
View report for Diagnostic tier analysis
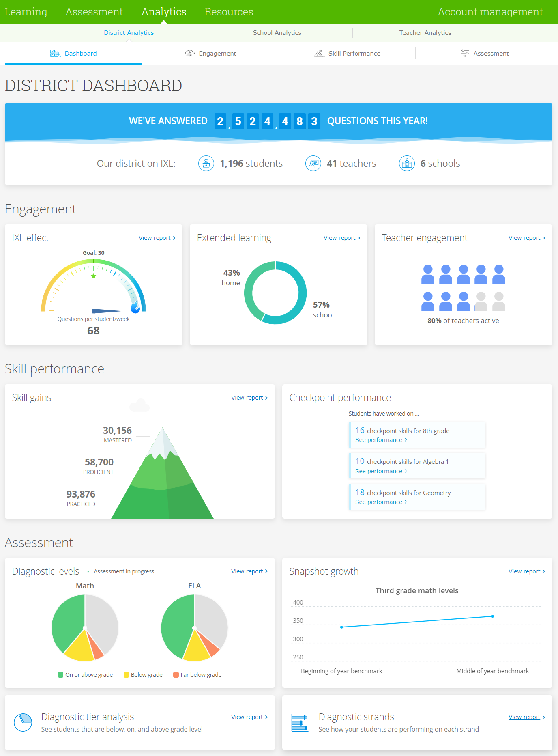click(x=249, y=717)
